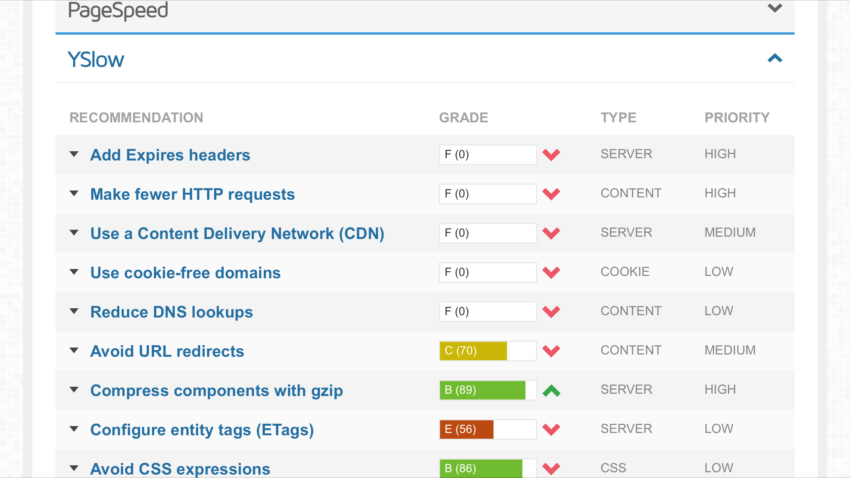Click the red down arrow for ETags row
The height and width of the screenshot is (478, 850).
[x=551, y=430]
